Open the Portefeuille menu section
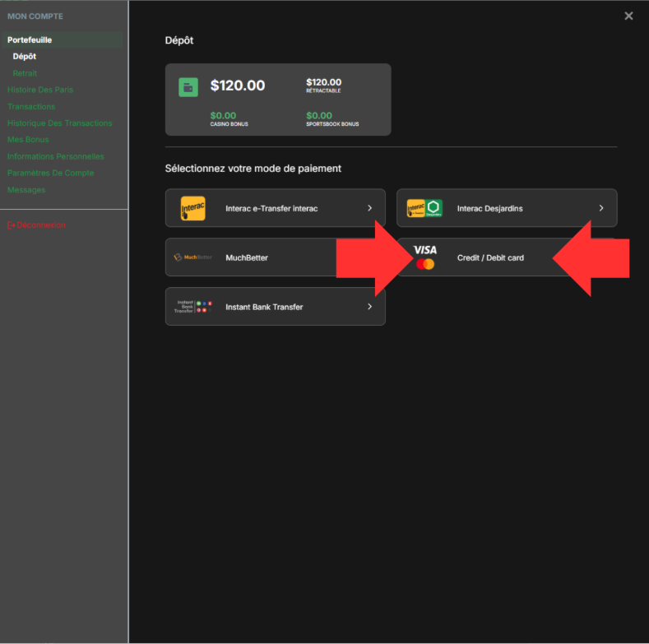Viewport: 649px width, 644px height. (x=30, y=39)
